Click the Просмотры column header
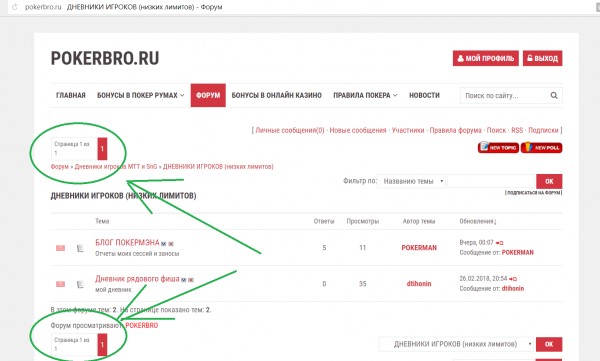 click(363, 221)
